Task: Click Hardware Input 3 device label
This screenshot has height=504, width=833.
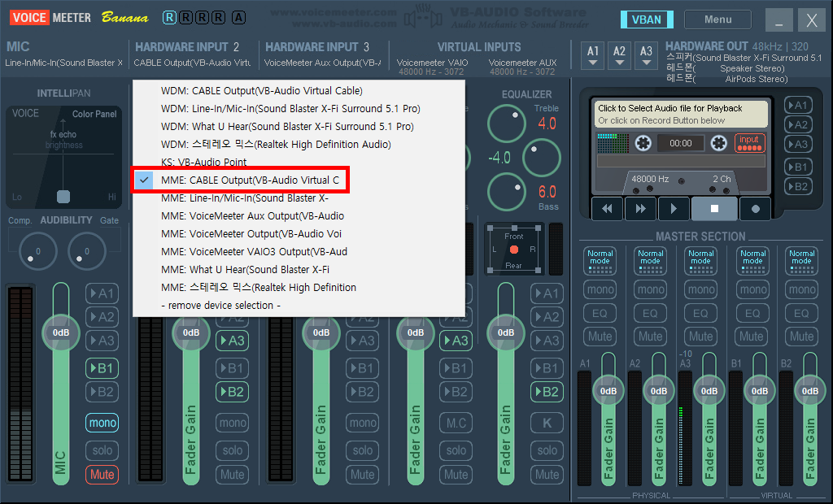Action: 322,63
